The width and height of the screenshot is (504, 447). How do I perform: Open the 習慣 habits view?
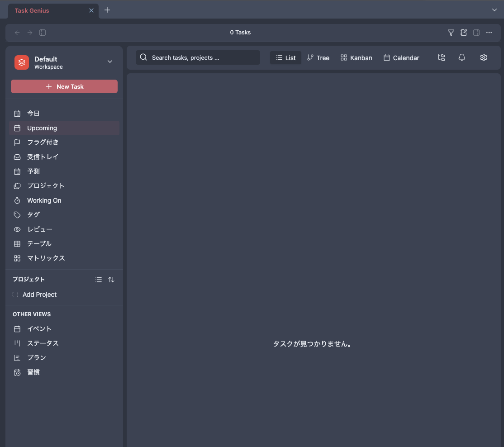pos(64,372)
